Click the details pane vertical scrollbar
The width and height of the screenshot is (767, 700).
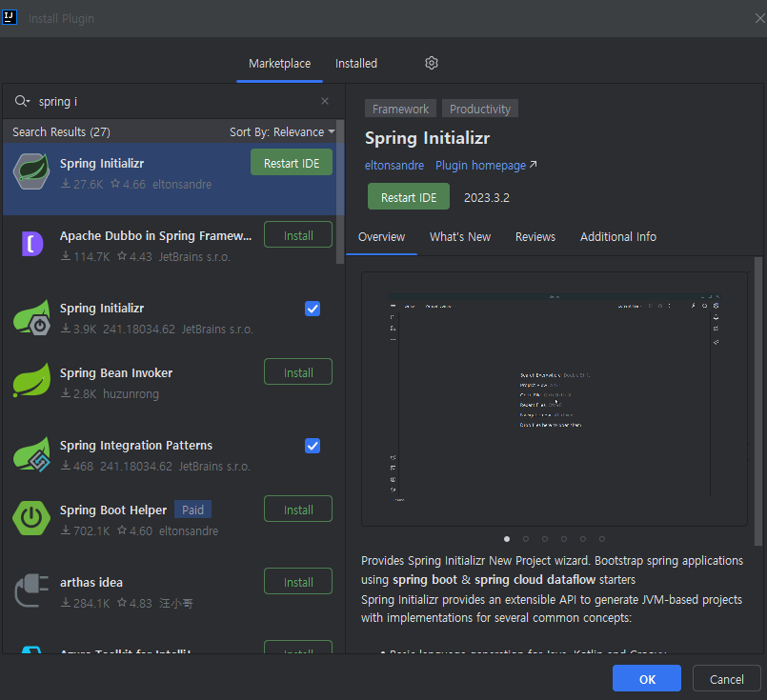tap(758, 401)
